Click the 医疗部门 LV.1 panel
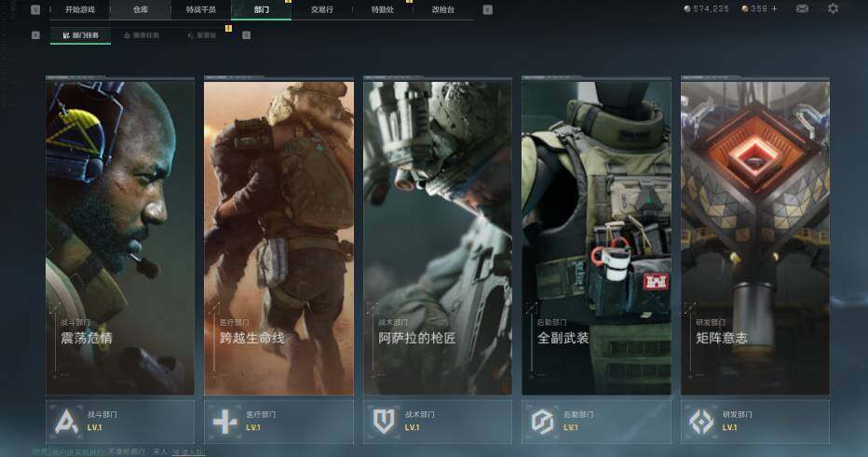This screenshot has height=457, width=868. (x=279, y=423)
